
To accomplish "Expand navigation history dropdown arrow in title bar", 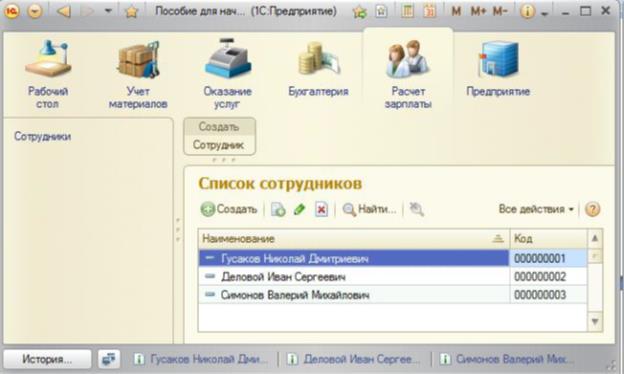I will [108, 11].
